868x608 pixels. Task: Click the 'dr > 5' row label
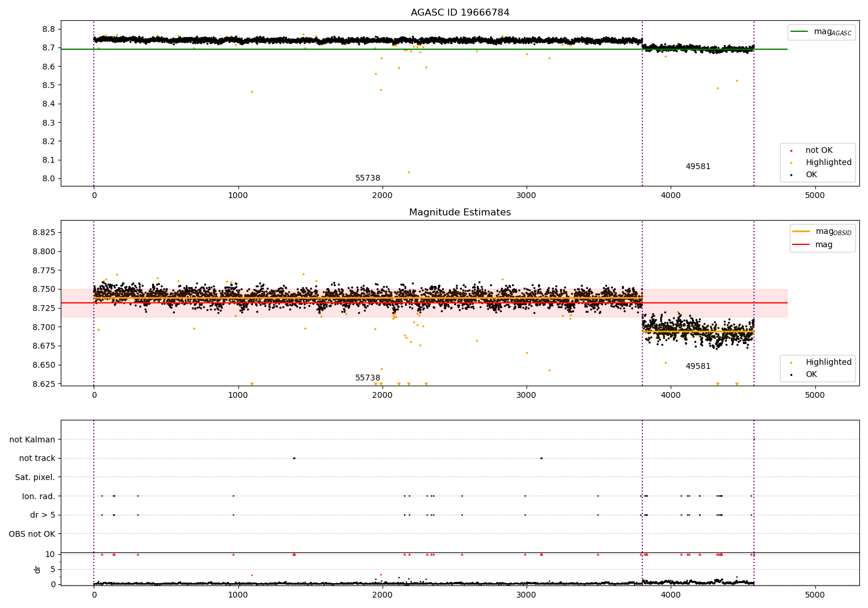point(43,515)
